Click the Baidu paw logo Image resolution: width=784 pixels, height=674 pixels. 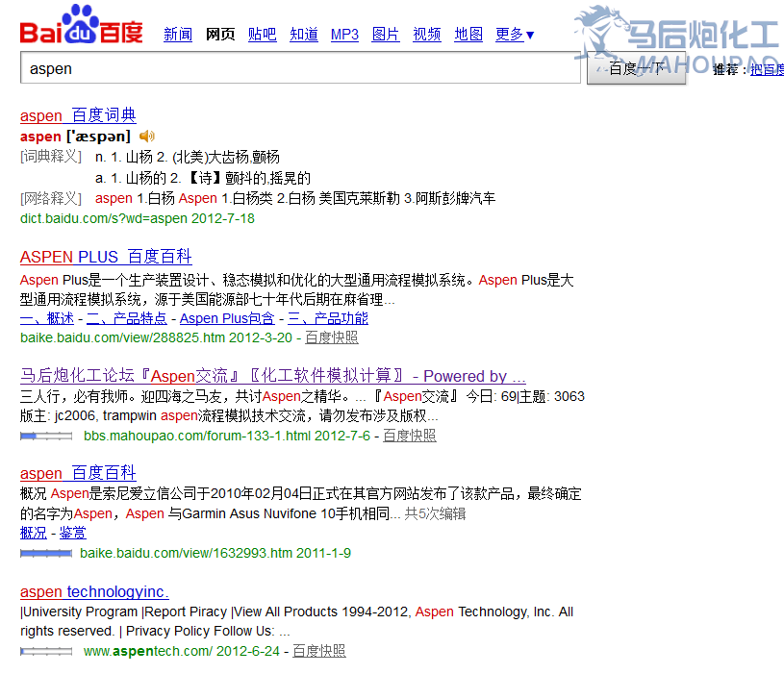pyautogui.click(x=81, y=26)
